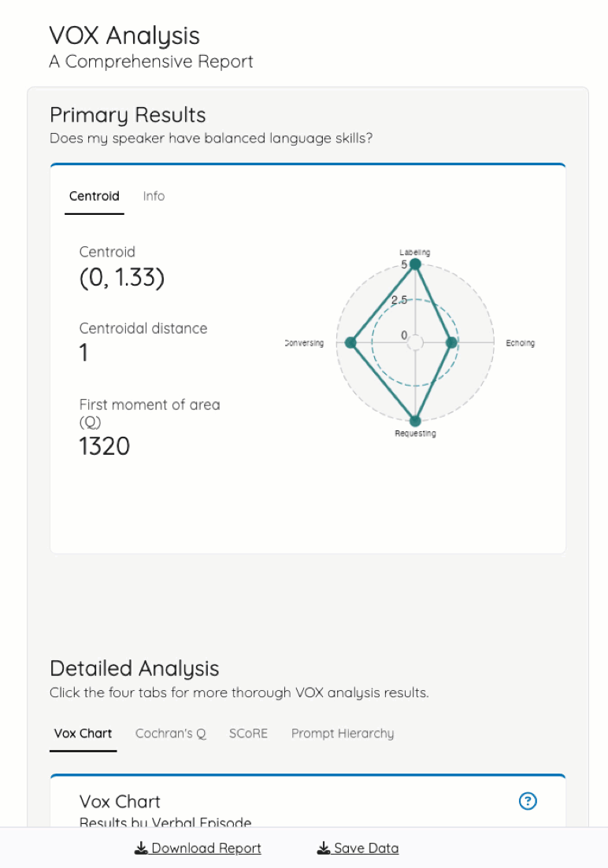The image size is (608, 868).
Task: Click the download icon beside Download Report
Action: click(140, 848)
